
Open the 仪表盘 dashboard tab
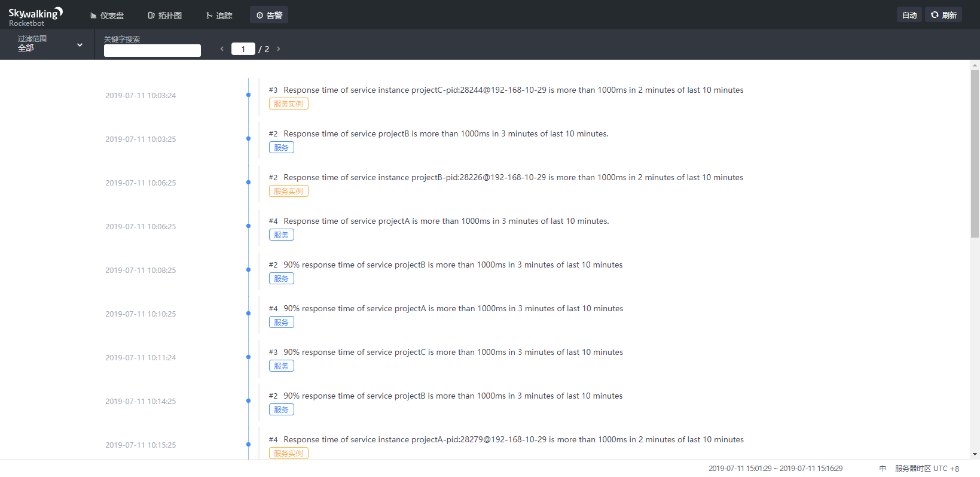[107, 16]
